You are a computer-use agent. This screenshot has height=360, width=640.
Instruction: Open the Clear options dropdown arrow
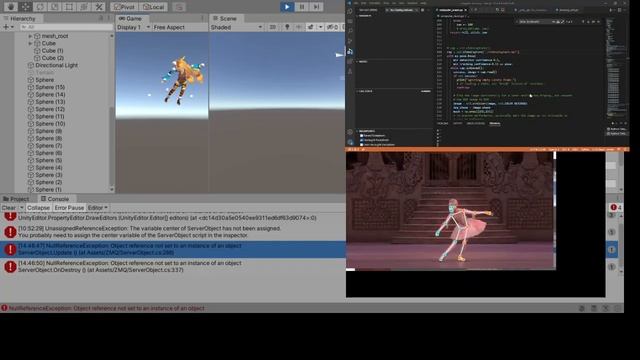[x=22, y=208]
